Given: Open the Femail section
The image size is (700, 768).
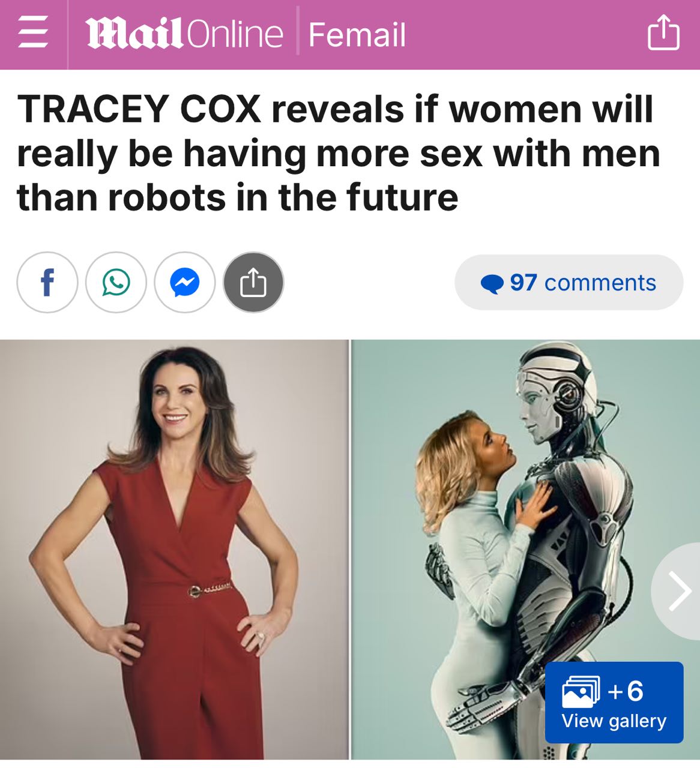Looking at the screenshot, I should (357, 35).
